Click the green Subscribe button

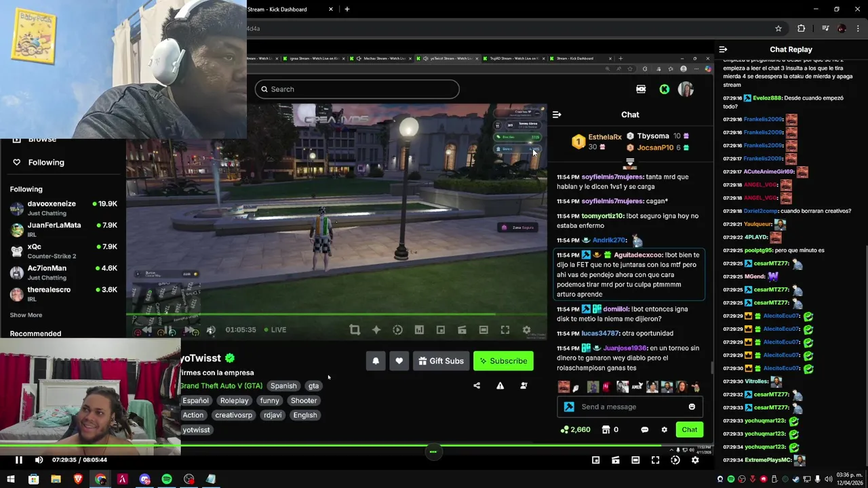pyautogui.click(x=504, y=361)
